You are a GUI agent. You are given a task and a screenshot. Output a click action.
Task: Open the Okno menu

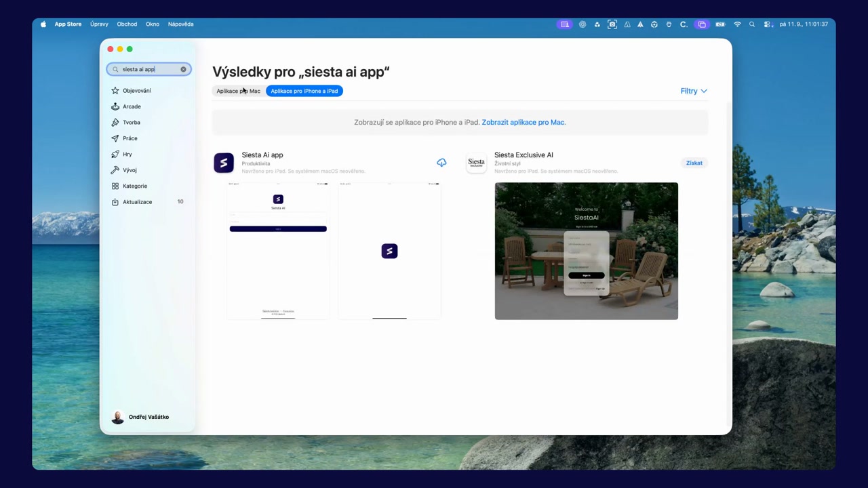coord(153,24)
